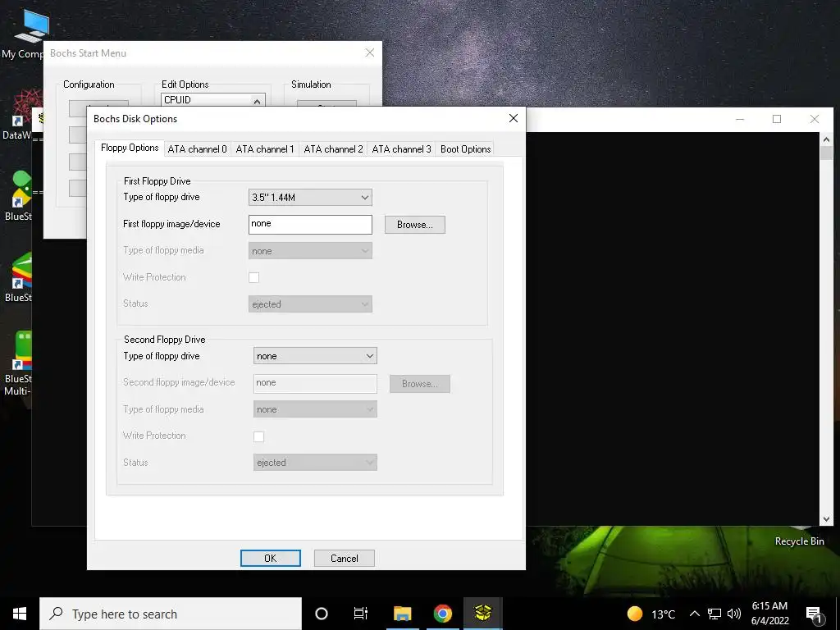Open Cortana from the taskbar
840x630 pixels.
coord(322,614)
